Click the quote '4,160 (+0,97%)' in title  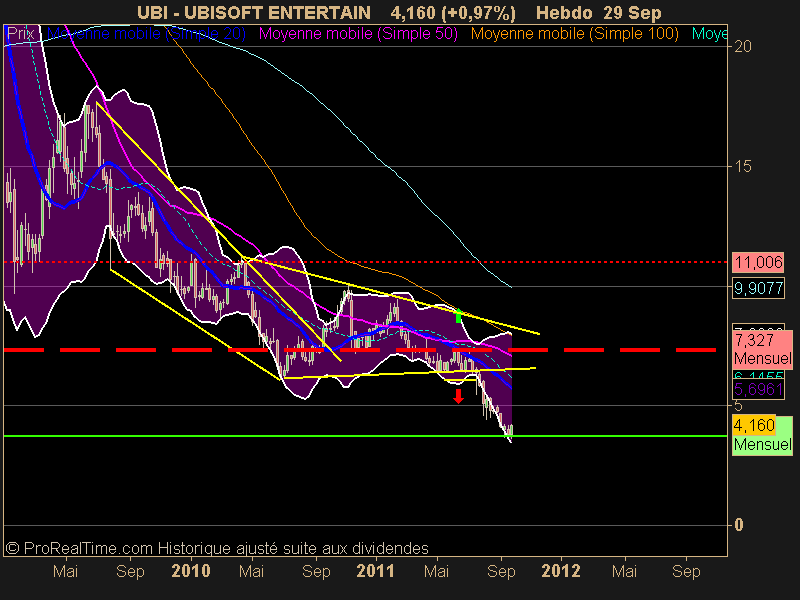pos(453,13)
